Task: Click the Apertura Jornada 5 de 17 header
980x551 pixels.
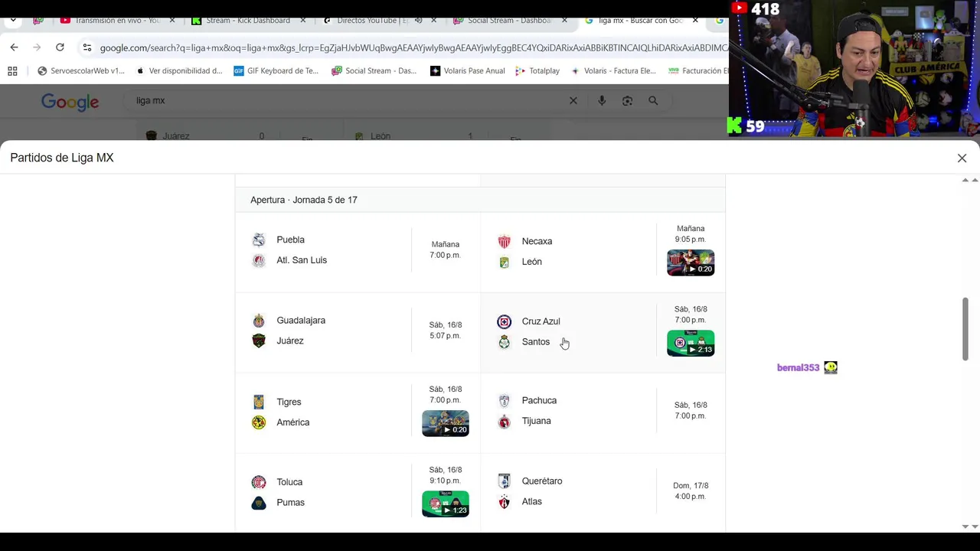Action: [x=304, y=200]
